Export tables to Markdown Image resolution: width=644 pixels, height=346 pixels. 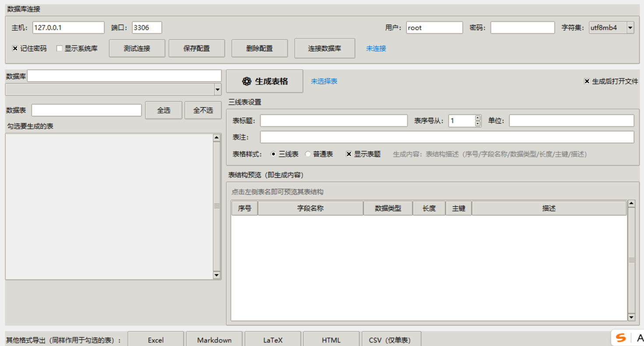point(214,339)
